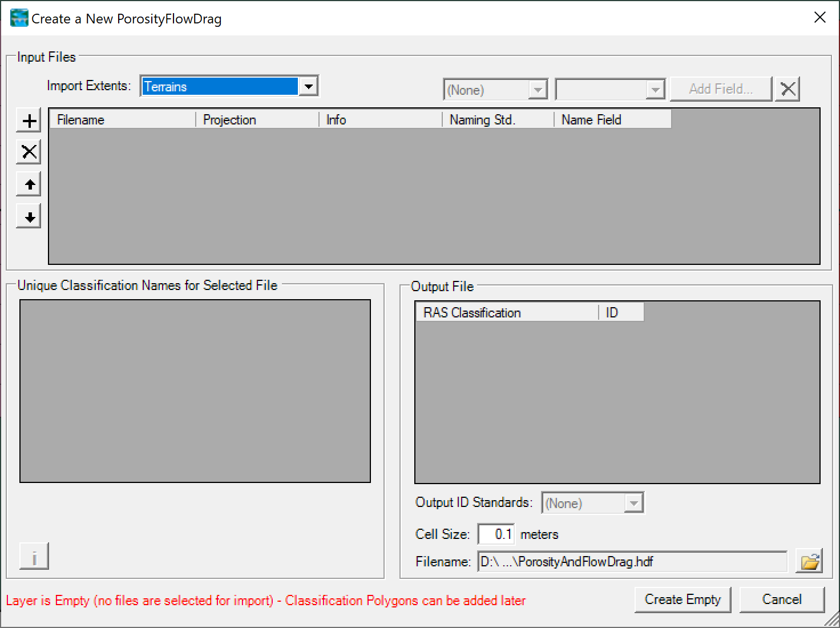840x628 pixels.
Task: Expand the Output ID Standards dropdown
Action: [x=633, y=504]
